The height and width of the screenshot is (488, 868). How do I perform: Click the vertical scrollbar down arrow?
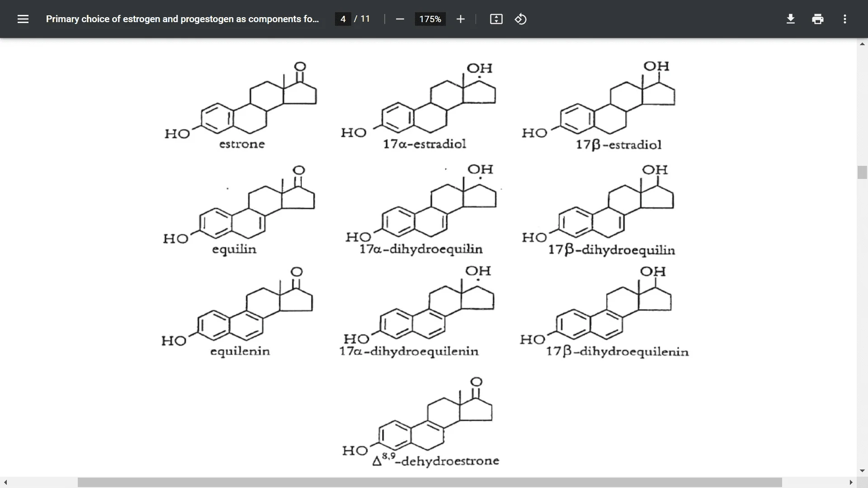point(862,471)
